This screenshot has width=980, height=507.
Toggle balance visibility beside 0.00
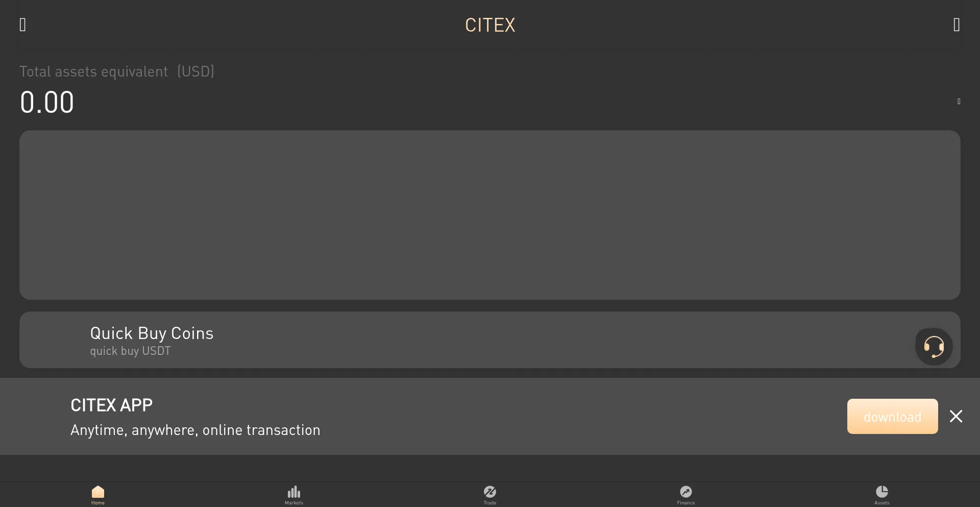pyautogui.click(x=959, y=102)
